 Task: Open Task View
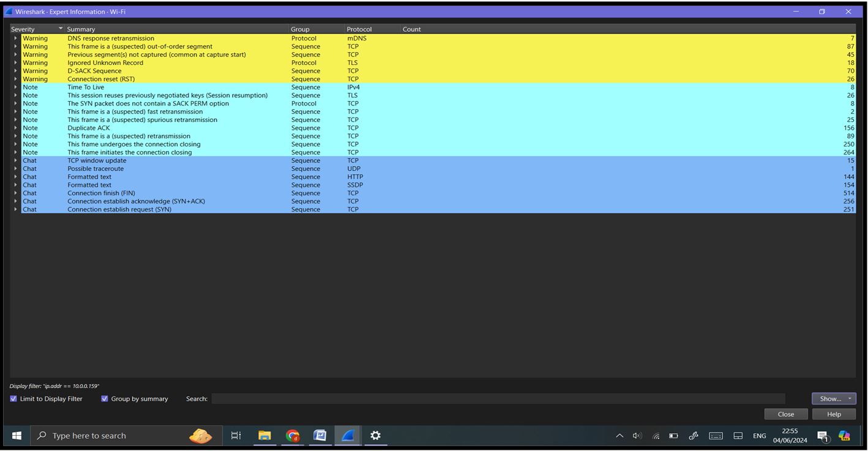(236, 436)
